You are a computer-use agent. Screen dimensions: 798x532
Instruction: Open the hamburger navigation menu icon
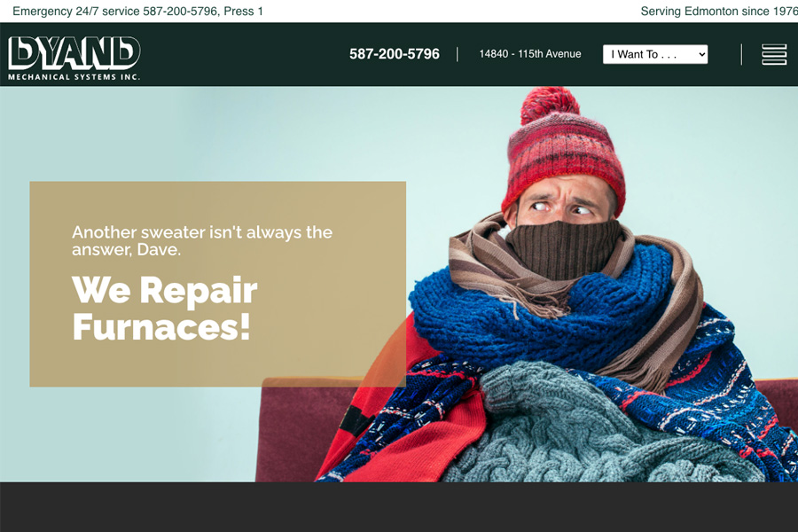pyautogui.click(x=773, y=54)
